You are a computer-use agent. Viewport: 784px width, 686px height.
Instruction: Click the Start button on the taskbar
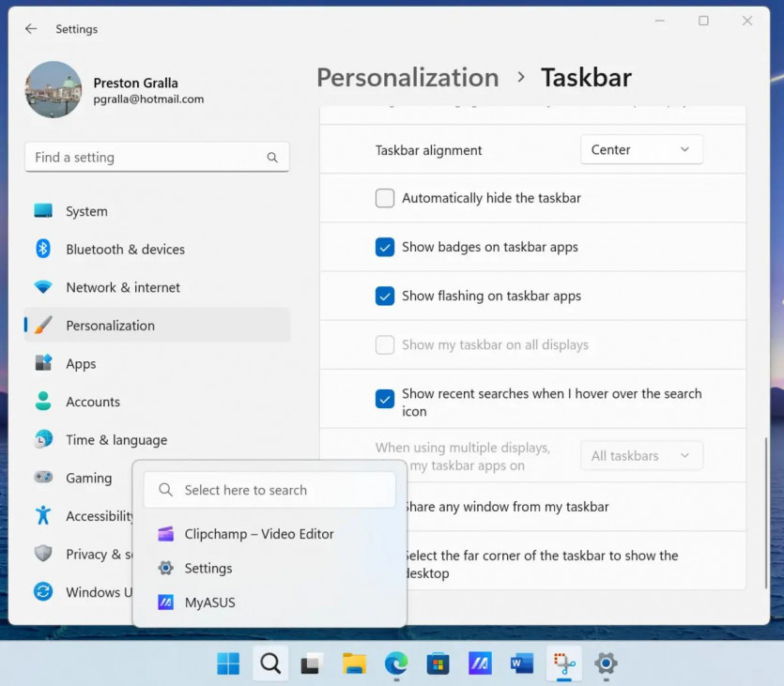tap(228, 663)
